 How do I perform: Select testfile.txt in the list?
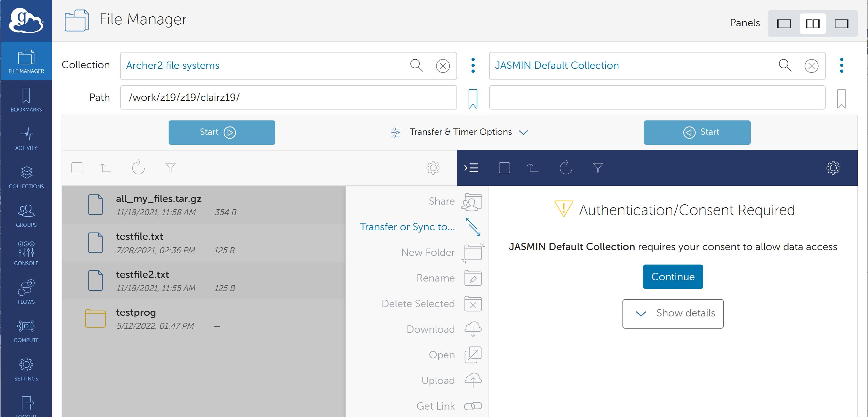click(204, 243)
